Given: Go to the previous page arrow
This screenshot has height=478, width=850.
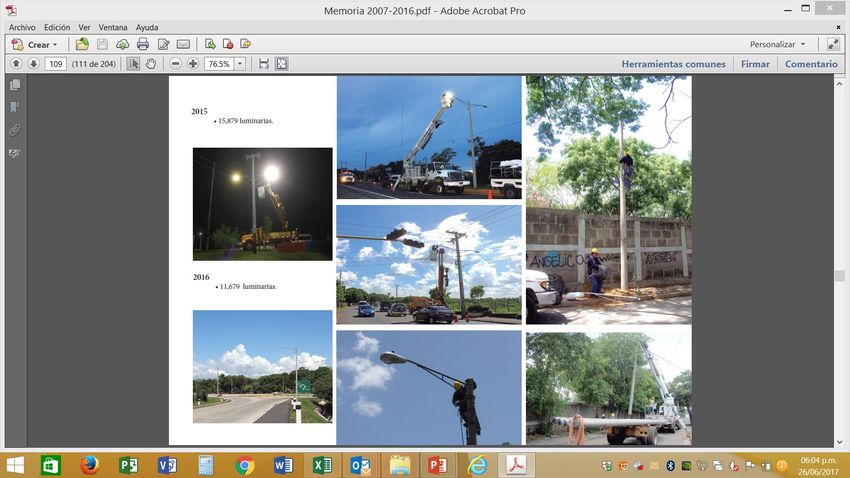Looking at the screenshot, I should pyautogui.click(x=16, y=64).
